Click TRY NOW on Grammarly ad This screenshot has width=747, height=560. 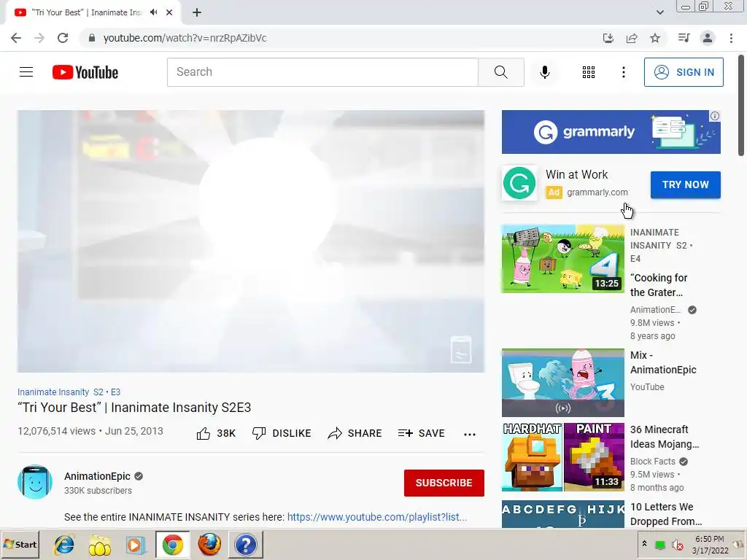(x=686, y=184)
